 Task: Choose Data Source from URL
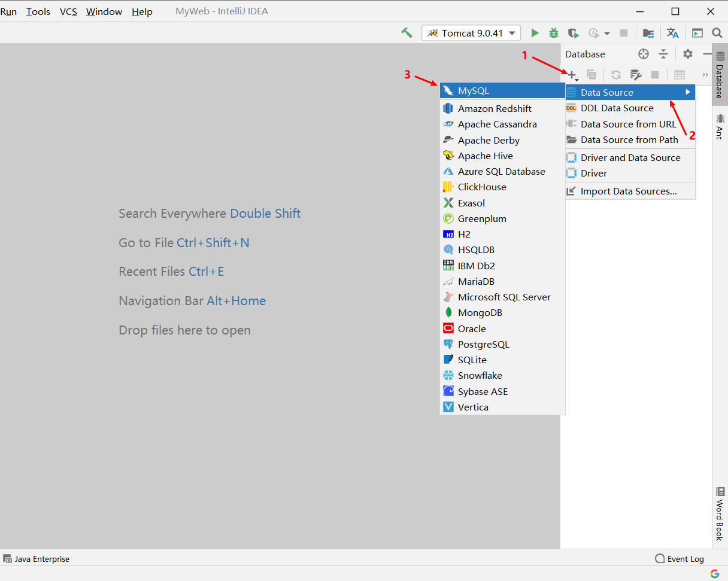pos(630,124)
